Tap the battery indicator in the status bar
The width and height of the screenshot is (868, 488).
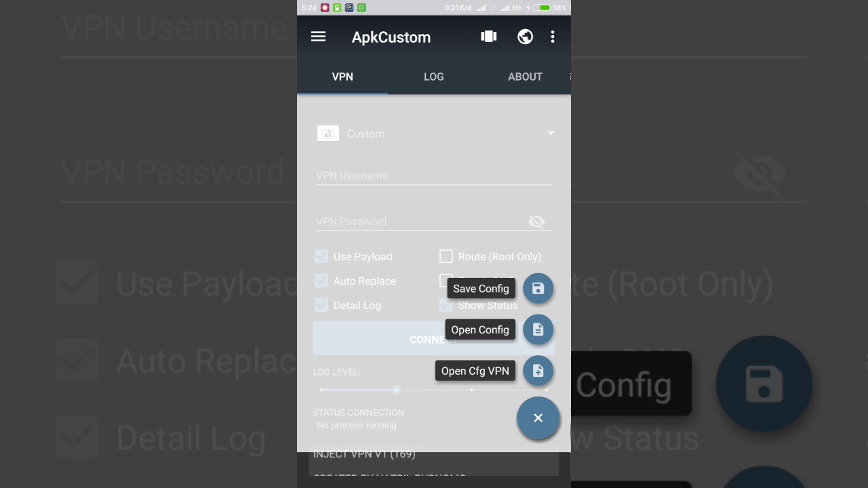point(542,7)
